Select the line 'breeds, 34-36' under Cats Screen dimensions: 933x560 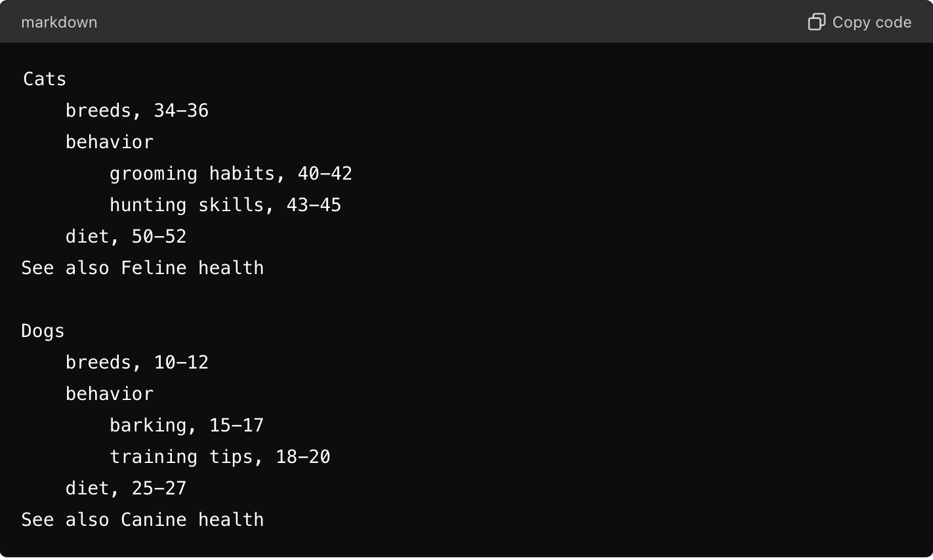point(136,110)
